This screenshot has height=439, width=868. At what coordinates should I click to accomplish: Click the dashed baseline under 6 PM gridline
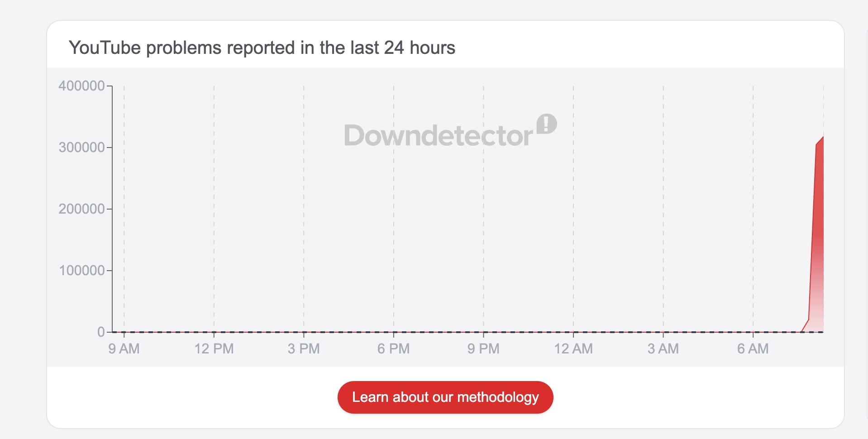[394, 332]
